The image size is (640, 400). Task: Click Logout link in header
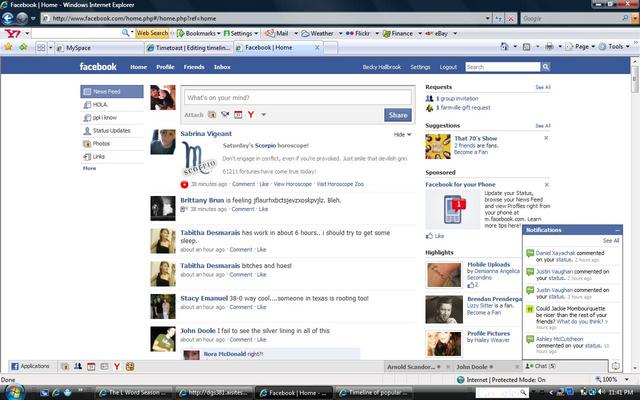[448, 67]
